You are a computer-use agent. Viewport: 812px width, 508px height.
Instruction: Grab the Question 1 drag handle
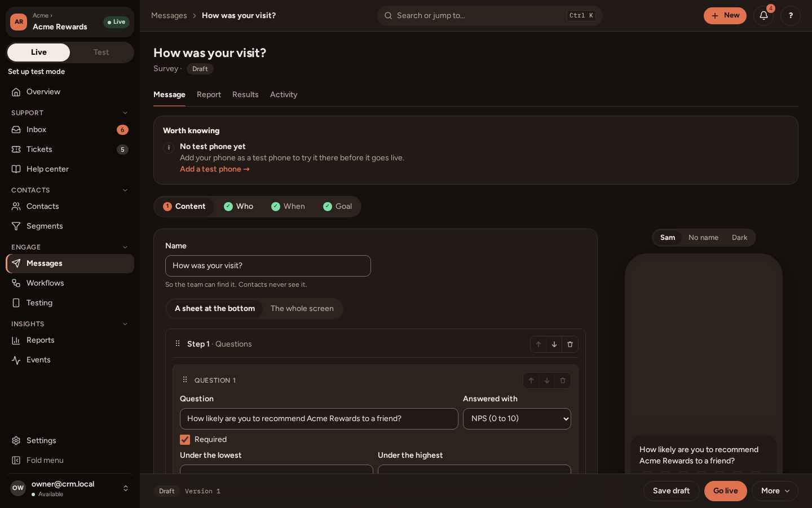click(x=185, y=379)
